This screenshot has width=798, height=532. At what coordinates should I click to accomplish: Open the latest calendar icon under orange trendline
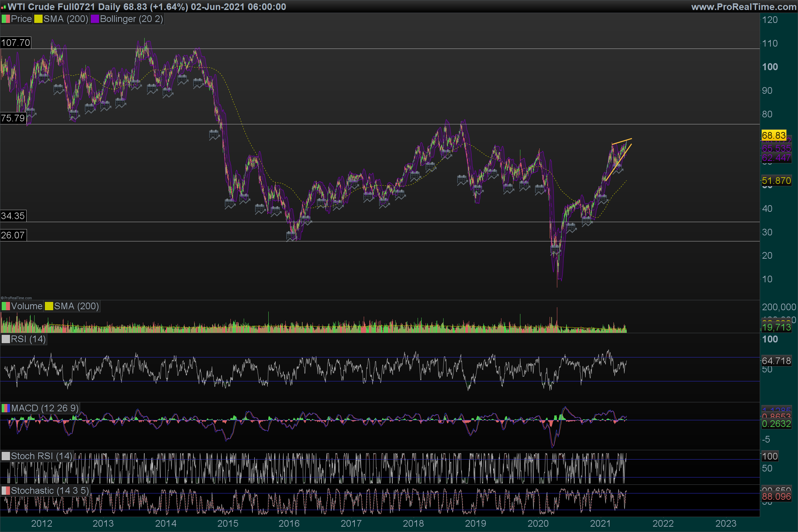point(618,168)
